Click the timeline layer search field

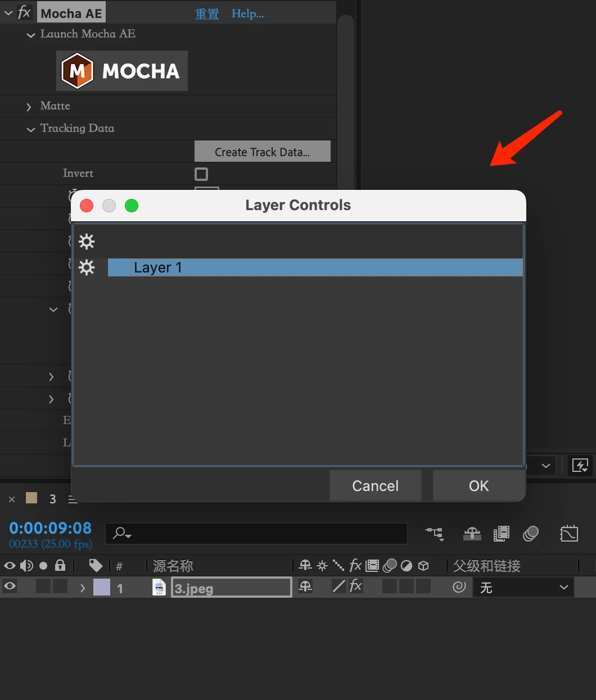pyautogui.click(x=256, y=533)
